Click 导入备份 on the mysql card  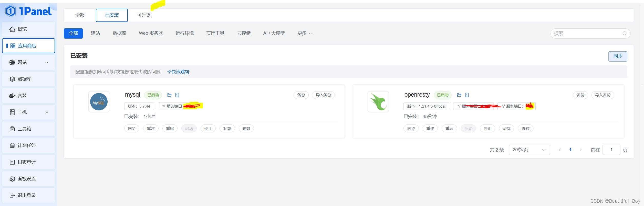point(323,95)
